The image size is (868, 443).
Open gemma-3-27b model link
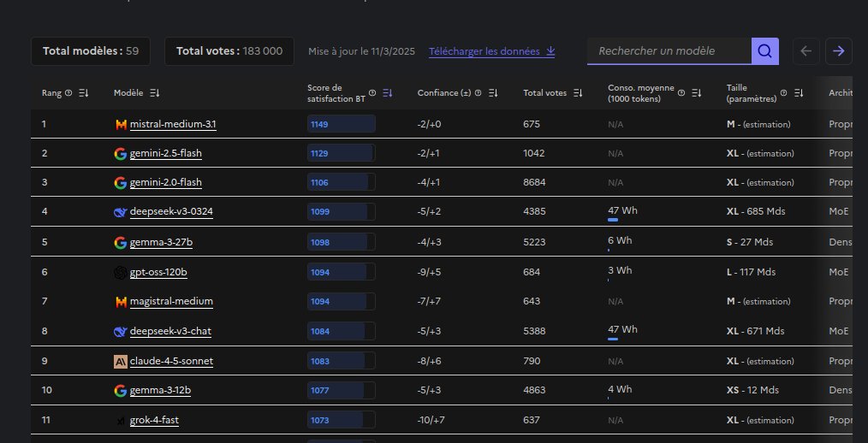(161, 242)
